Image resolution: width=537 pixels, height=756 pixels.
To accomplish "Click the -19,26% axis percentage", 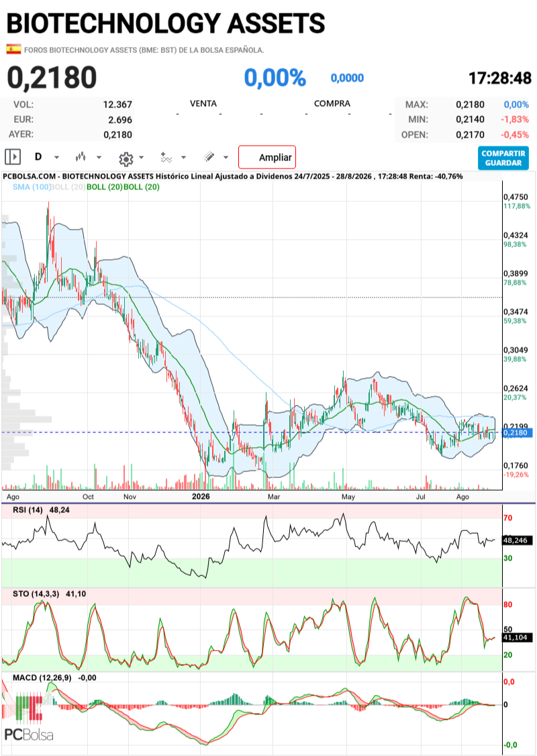I will pyautogui.click(x=516, y=475).
